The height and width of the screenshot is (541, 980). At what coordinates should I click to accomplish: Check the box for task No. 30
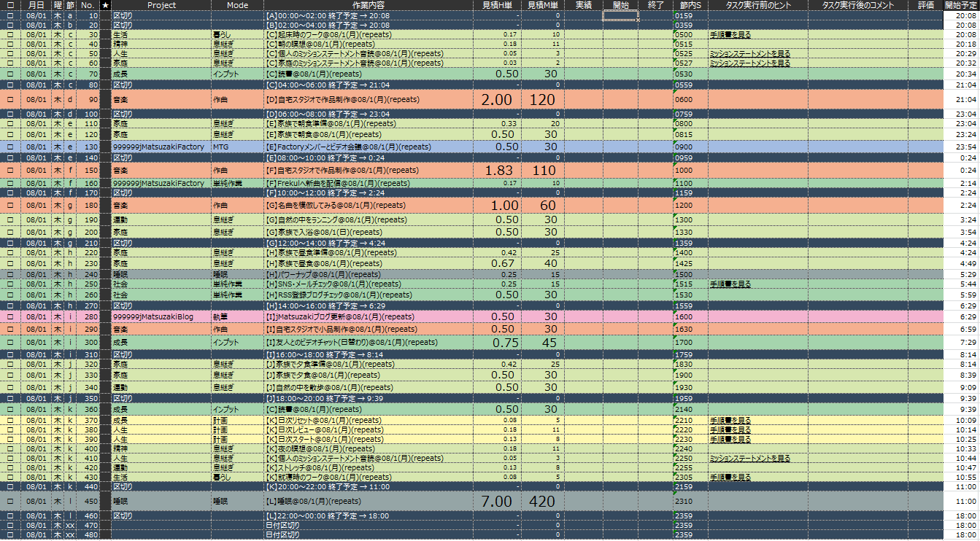10,34
